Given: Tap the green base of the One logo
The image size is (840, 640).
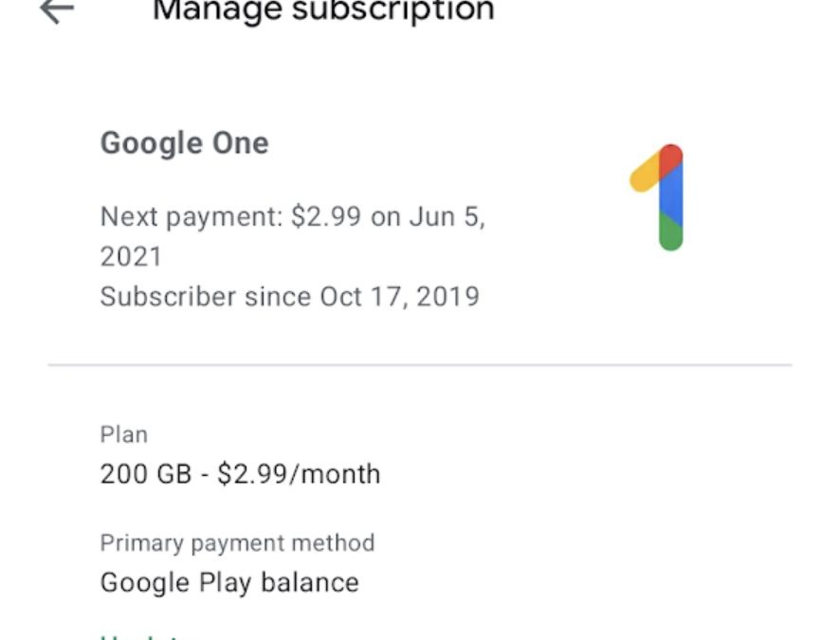Looking at the screenshot, I should click(x=670, y=234).
